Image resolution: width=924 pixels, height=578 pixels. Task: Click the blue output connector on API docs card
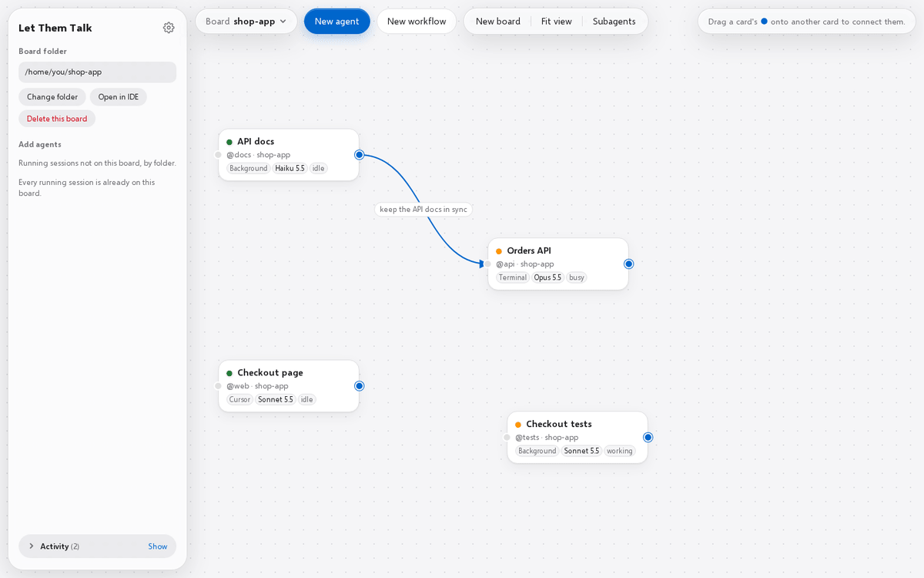[x=359, y=155]
